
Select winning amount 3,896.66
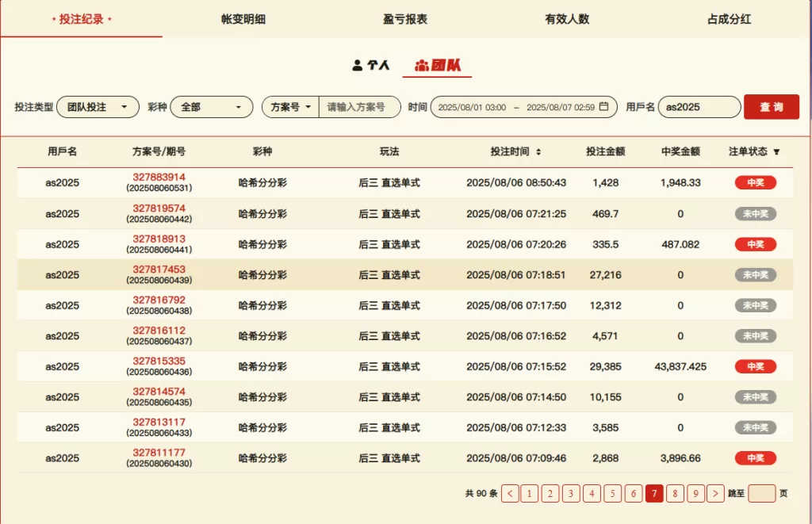click(680, 458)
